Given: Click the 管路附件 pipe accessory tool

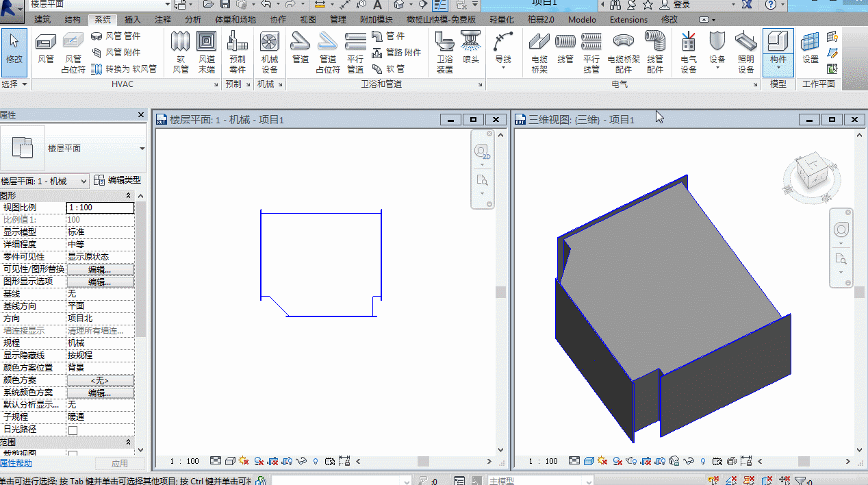Looking at the screenshot, I should [x=396, y=52].
